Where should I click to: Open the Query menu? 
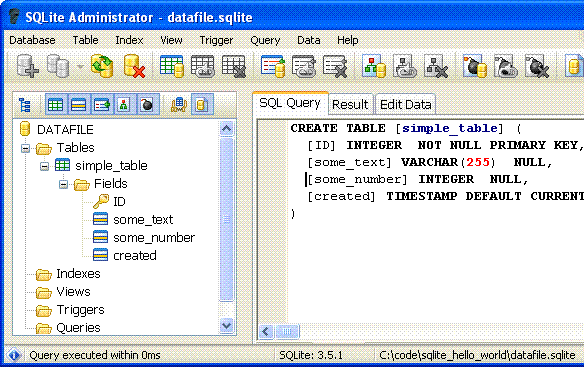pos(265,40)
